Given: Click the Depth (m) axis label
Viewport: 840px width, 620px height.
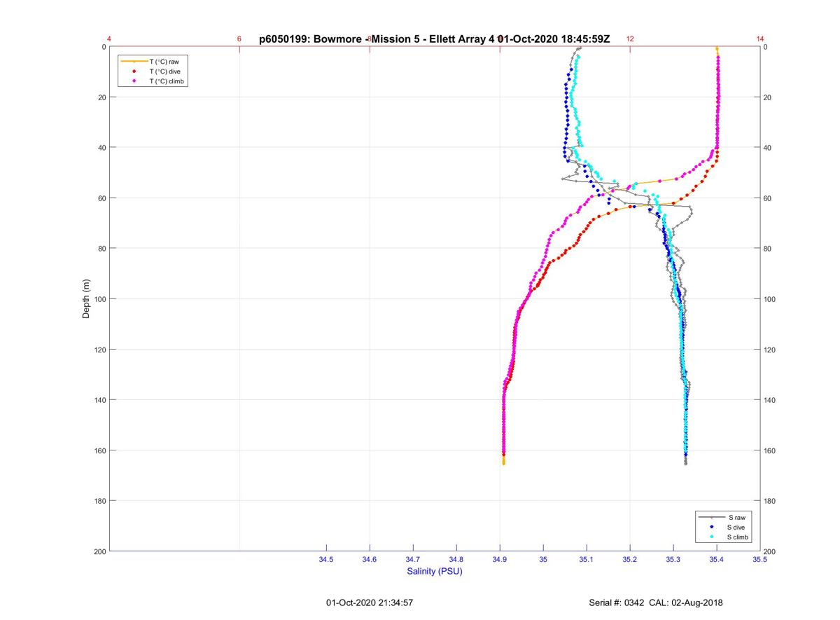Looking at the screenshot, I should 87,299.
